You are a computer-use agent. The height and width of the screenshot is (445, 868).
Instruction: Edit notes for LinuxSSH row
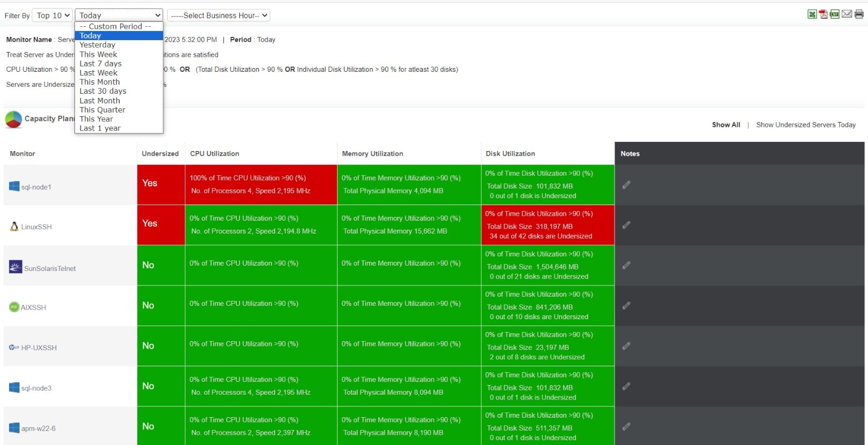(x=626, y=225)
